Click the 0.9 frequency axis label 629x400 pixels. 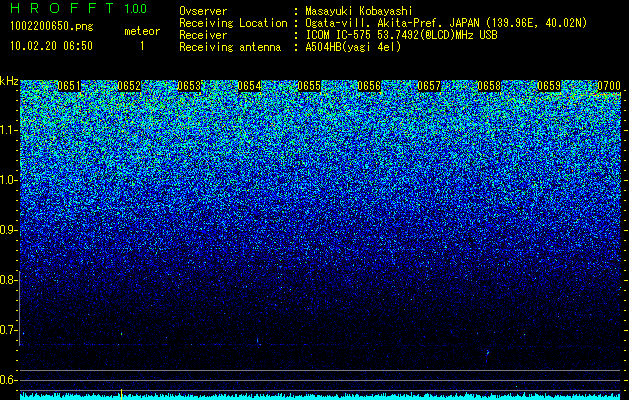(x=9, y=230)
